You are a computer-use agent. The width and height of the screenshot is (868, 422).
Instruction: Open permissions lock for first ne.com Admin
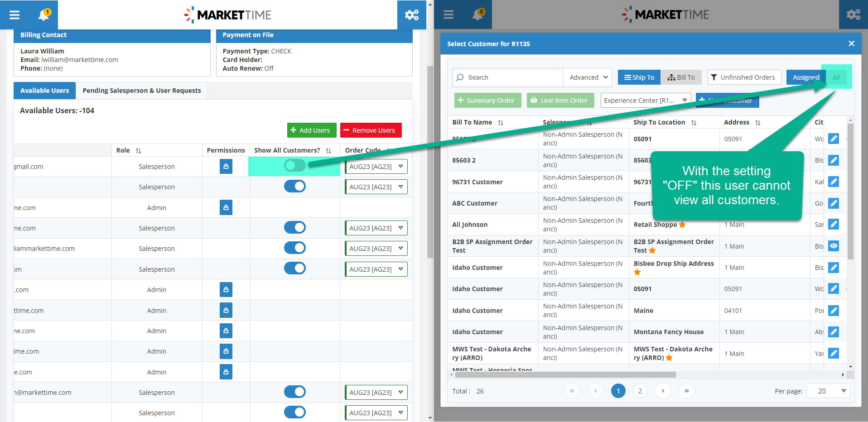[x=226, y=208]
